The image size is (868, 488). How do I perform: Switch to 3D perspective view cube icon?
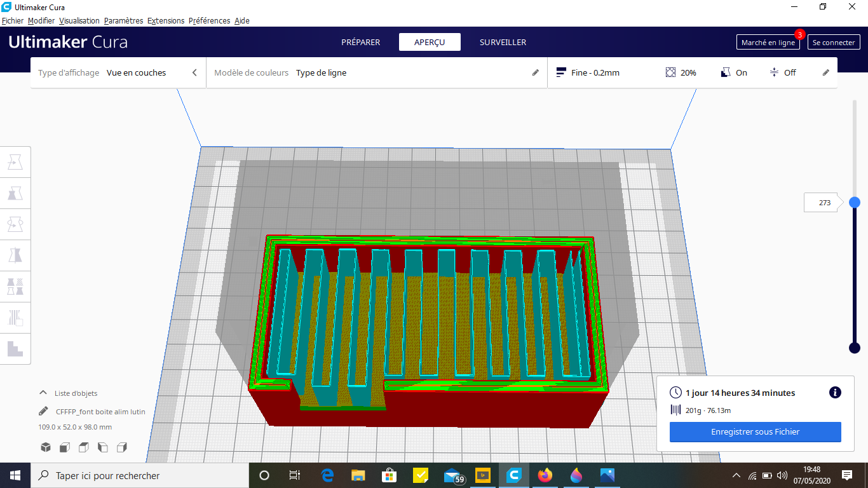[46, 447]
